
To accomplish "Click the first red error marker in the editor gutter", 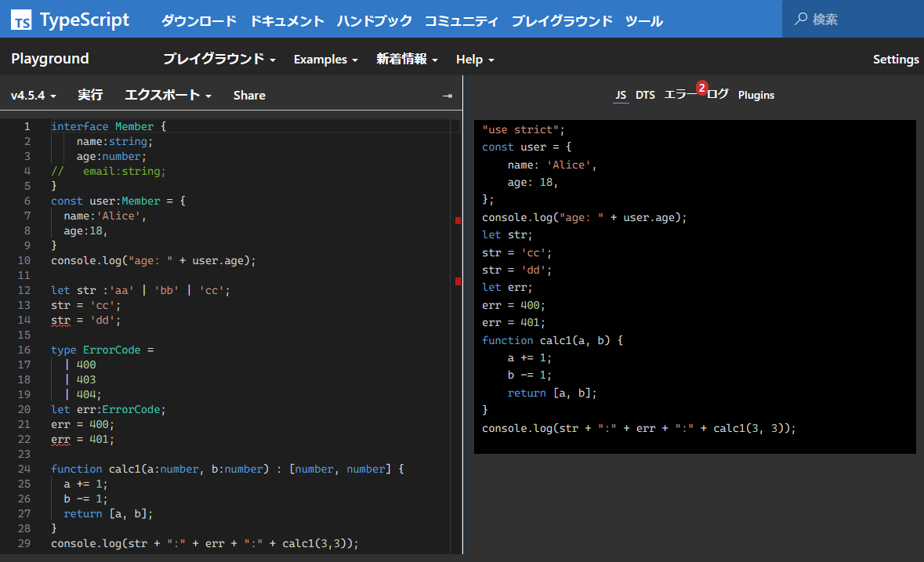I will click(x=458, y=221).
